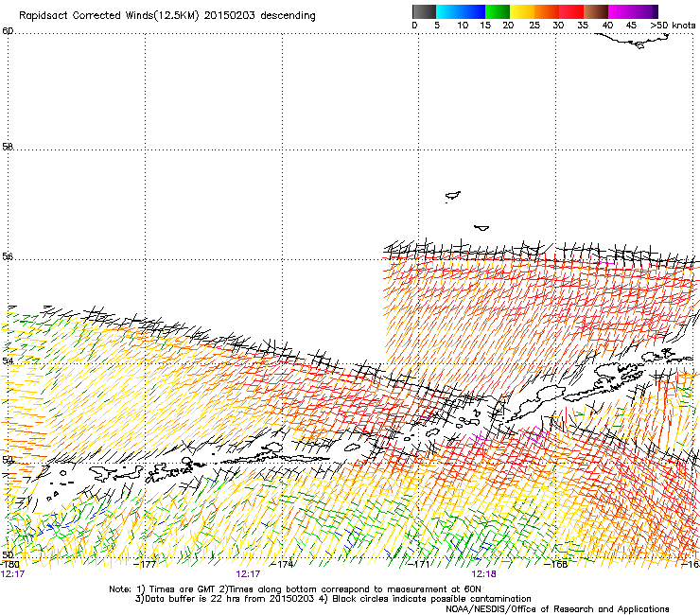Click the latitude label '54'
This screenshot has width=700, height=615.
(x=8, y=360)
